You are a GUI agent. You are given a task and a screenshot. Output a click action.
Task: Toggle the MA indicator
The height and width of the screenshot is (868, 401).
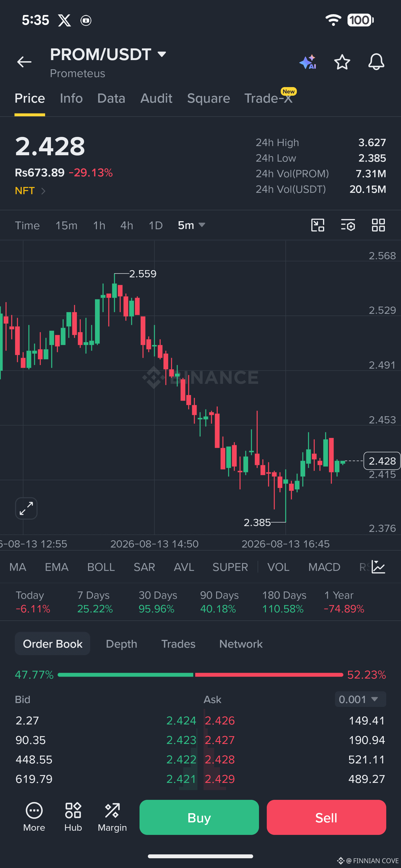coord(18,567)
